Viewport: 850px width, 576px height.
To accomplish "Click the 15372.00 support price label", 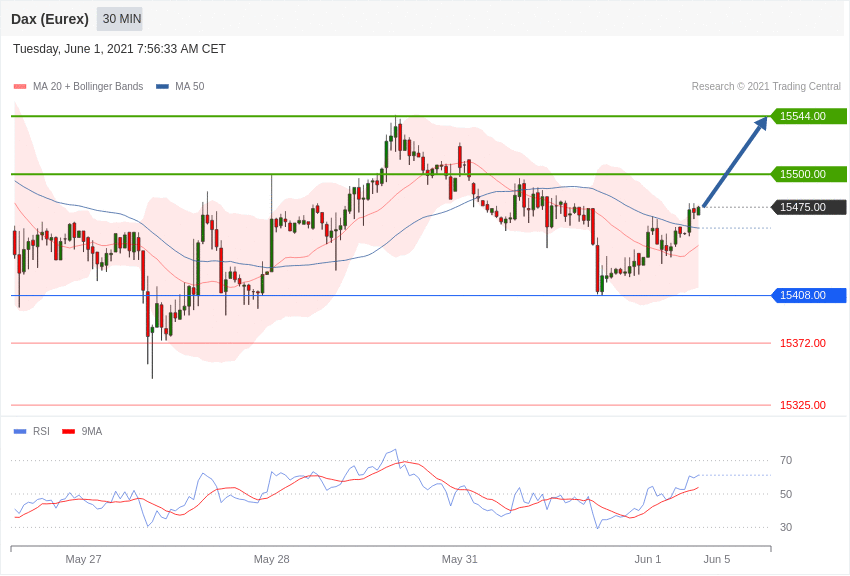I will click(803, 343).
